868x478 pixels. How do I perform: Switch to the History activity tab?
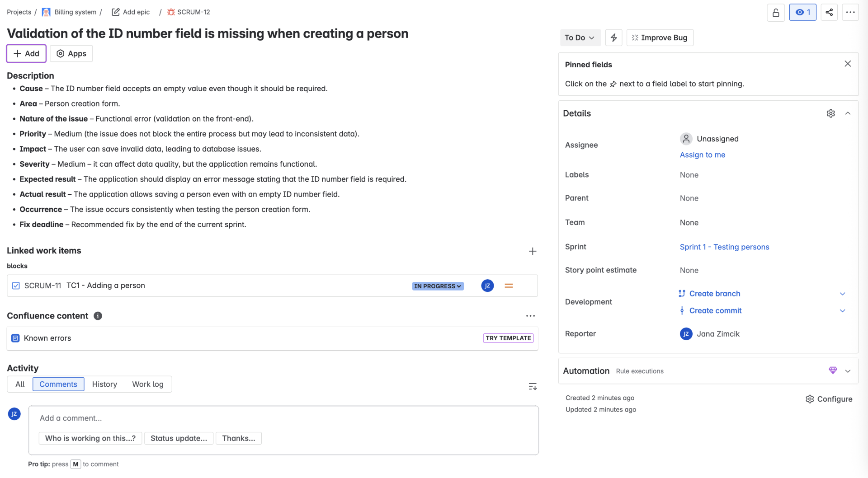click(104, 384)
